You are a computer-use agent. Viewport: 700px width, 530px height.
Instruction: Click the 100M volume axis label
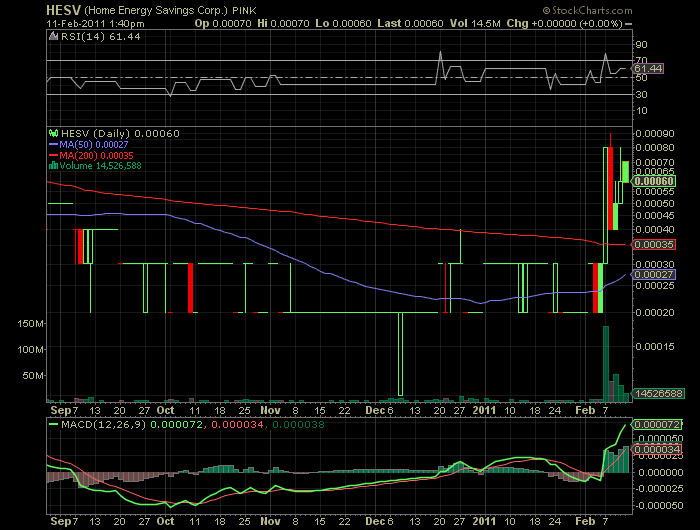tap(30, 349)
